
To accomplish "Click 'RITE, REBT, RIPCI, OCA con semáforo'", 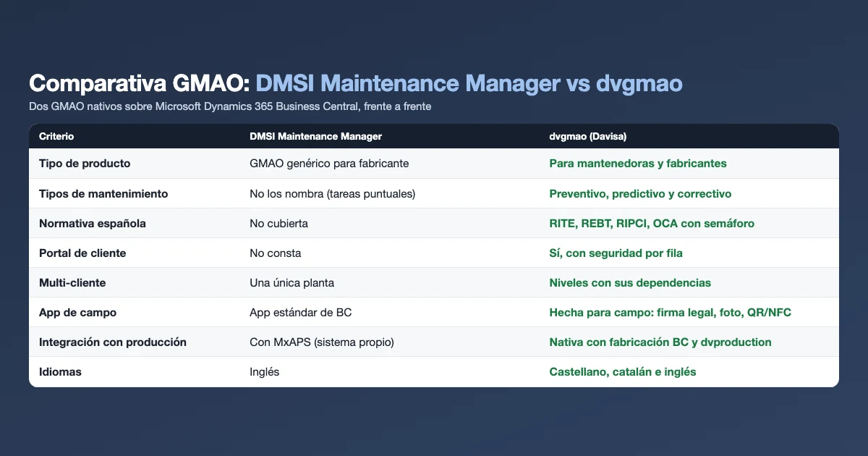I will pos(652,223).
